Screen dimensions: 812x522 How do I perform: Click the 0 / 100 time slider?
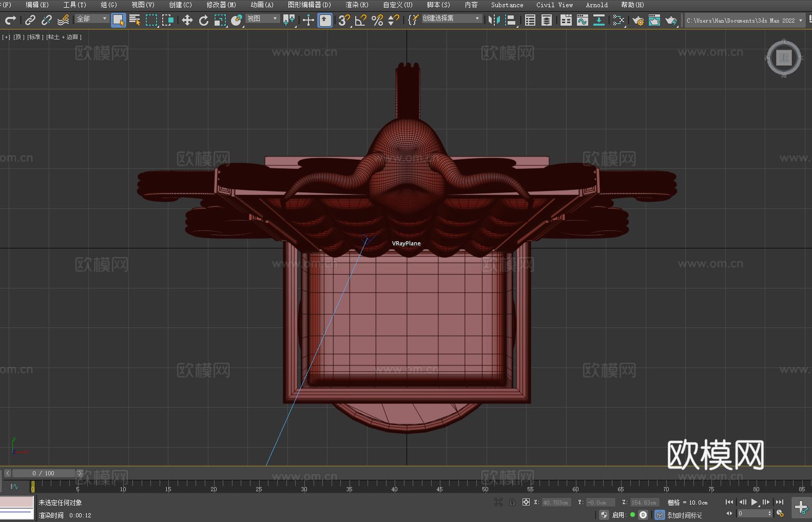point(44,473)
